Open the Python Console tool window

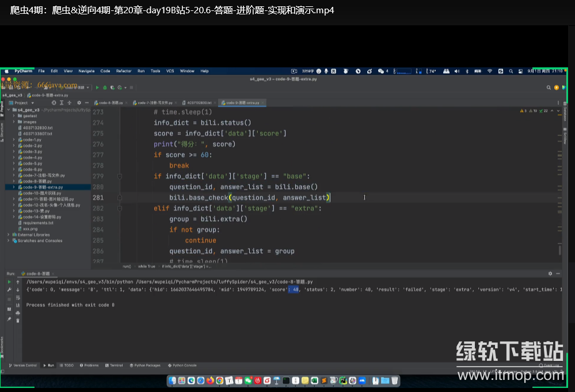[184, 365]
